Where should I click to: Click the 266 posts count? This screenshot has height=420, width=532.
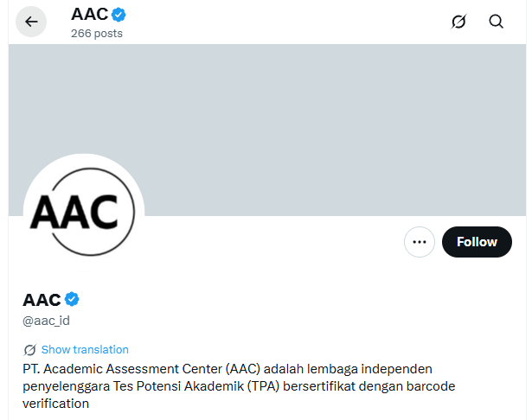click(97, 34)
